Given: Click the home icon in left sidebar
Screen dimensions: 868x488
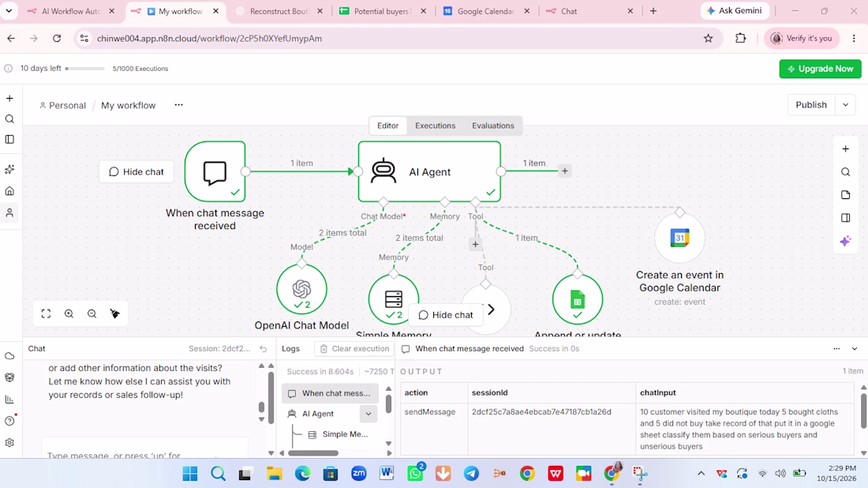Looking at the screenshot, I should [x=9, y=191].
